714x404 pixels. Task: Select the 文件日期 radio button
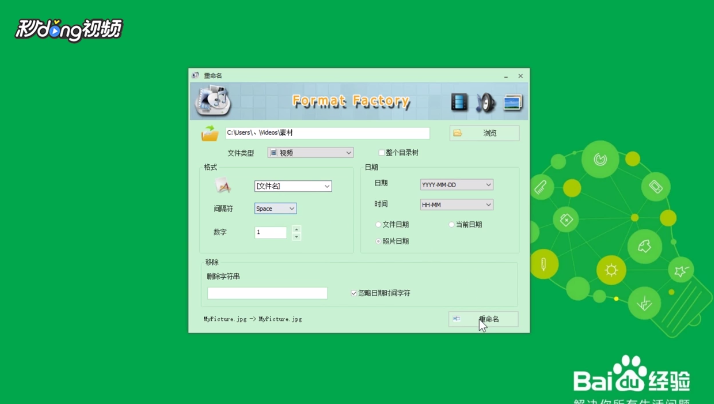click(378, 225)
